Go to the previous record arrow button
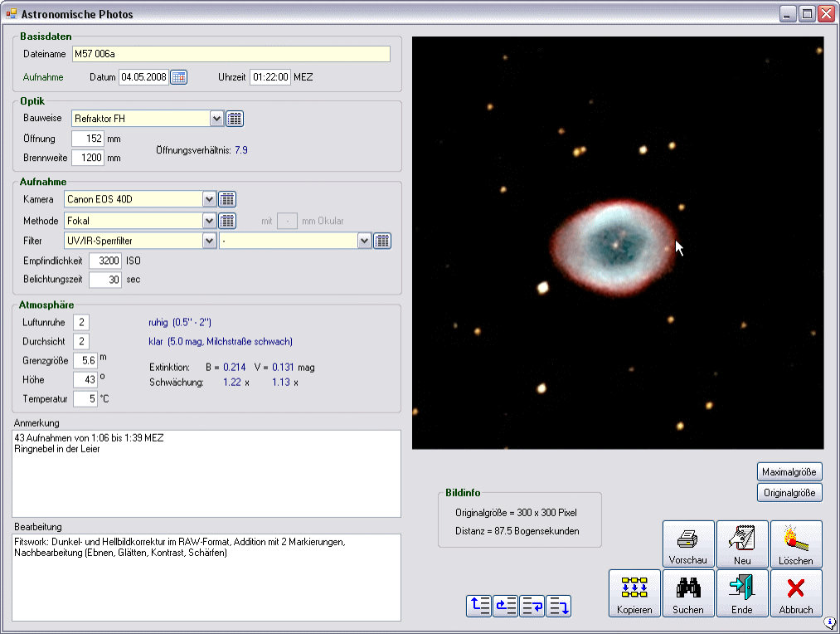This screenshot has height=634, width=840. [506, 606]
